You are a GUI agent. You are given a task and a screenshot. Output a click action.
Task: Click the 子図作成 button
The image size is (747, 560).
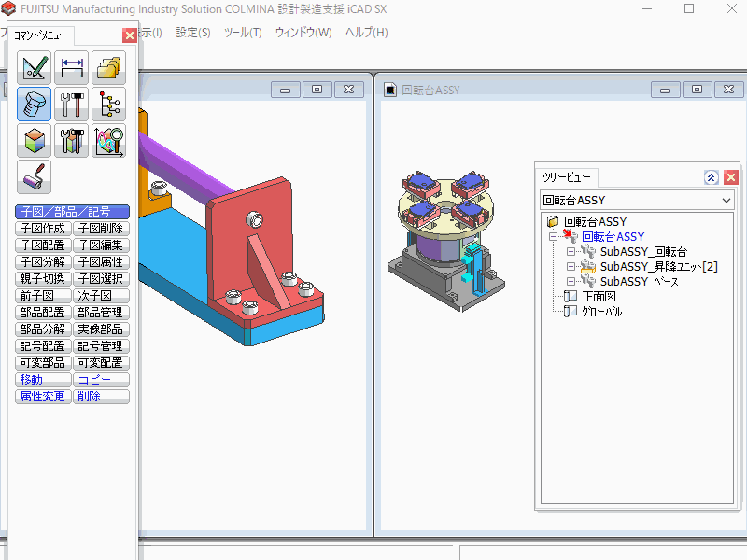pos(43,229)
